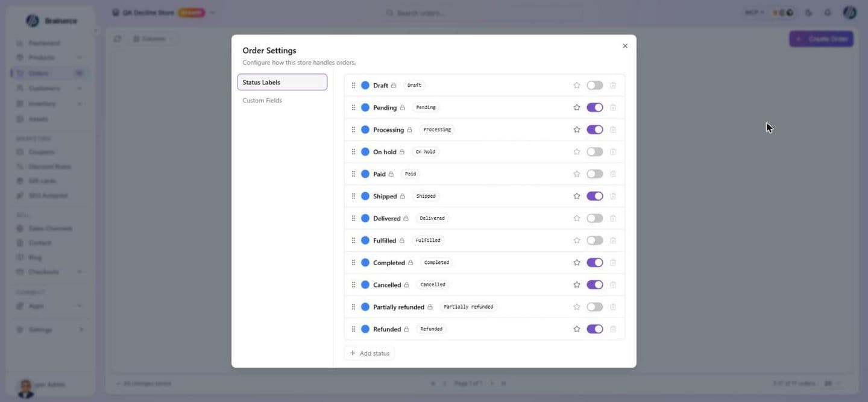Open Discount Rules sidebar link
Image resolution: width=868 pixels, height=402 pixels.
[x=49, y=166]
